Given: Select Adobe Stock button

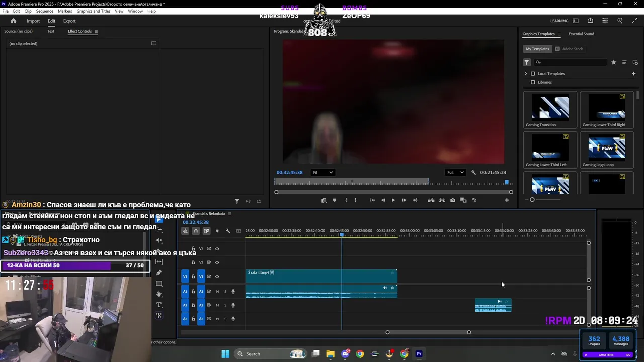Looking at the screenshot, I should click(569, 49).
